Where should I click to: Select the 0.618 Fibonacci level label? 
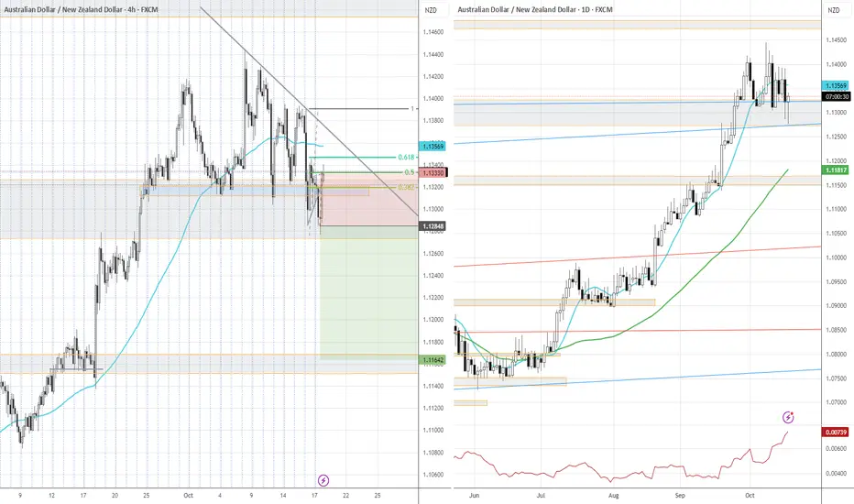coord(406,157)
